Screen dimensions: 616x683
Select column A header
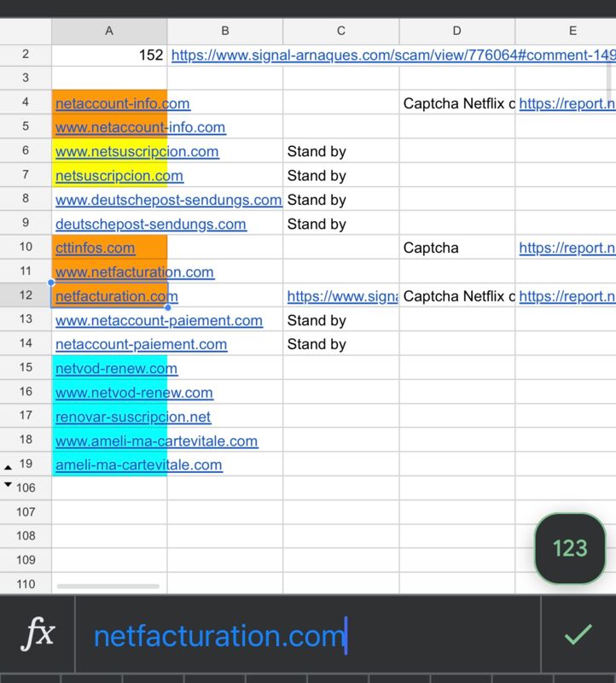(x=109, y=31)
